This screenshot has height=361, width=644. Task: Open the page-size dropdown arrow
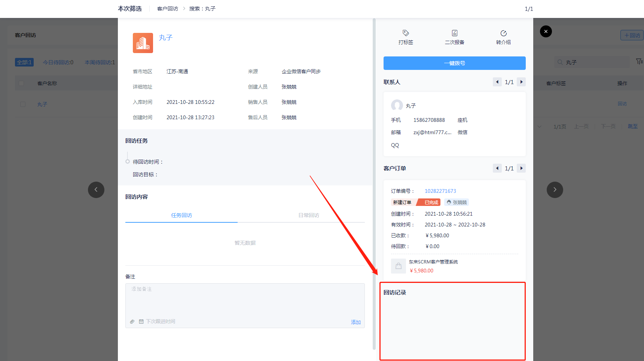coord(539,126)
